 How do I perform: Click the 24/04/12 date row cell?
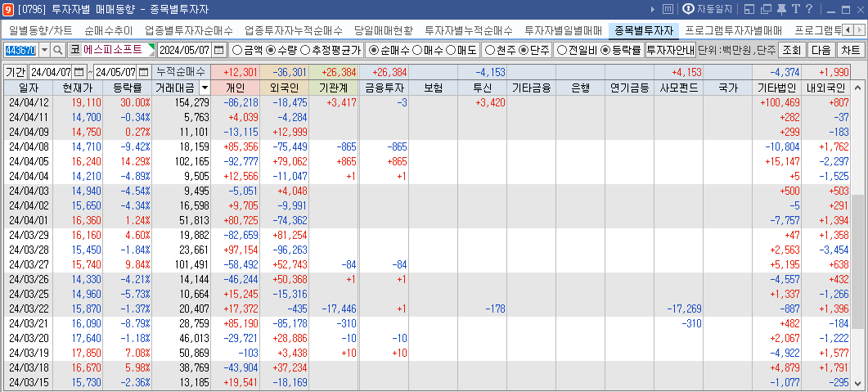pos(29,101)
